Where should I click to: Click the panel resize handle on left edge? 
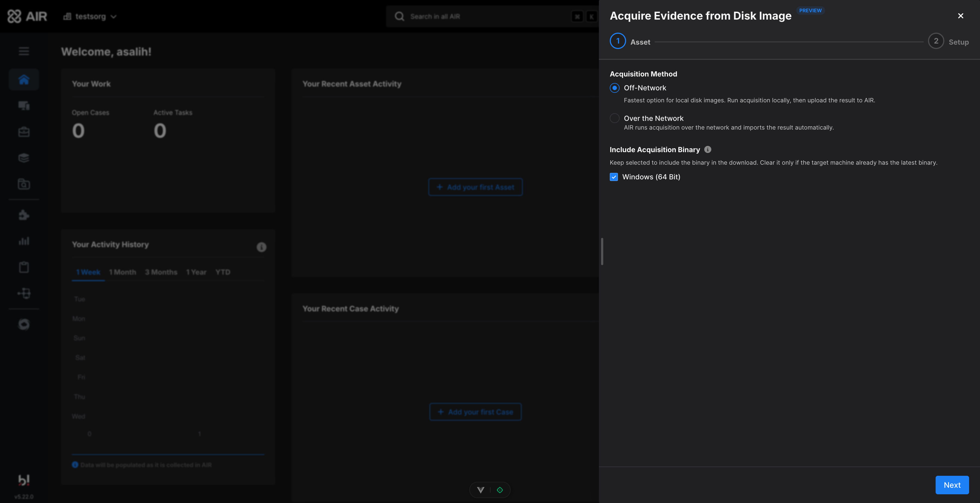coord(602,251)
